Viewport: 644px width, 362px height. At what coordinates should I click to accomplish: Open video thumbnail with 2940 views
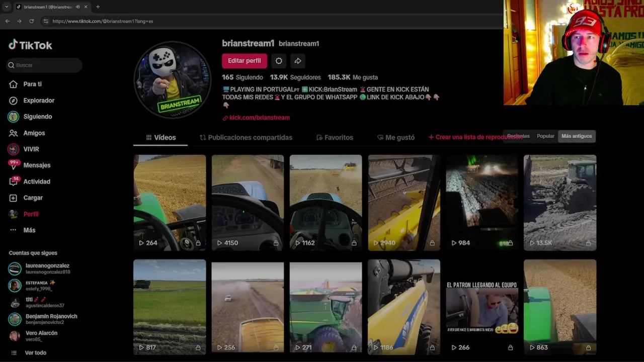(x=404, y=203)
